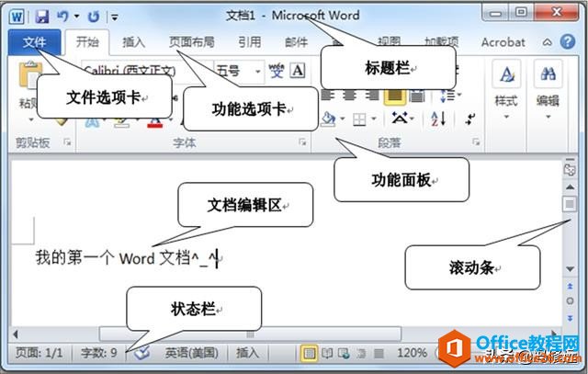Click the Paste clipboard icon

[28, 75]
